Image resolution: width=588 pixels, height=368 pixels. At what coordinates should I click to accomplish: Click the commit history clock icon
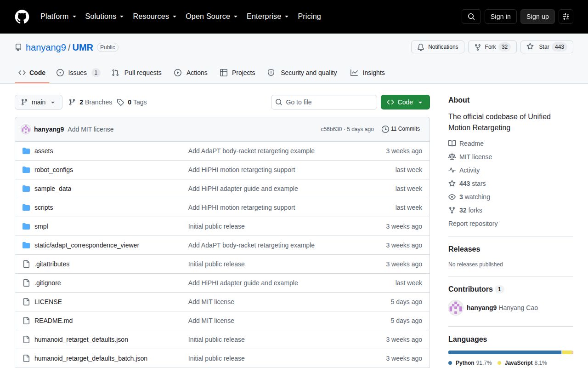click(385, 129)
